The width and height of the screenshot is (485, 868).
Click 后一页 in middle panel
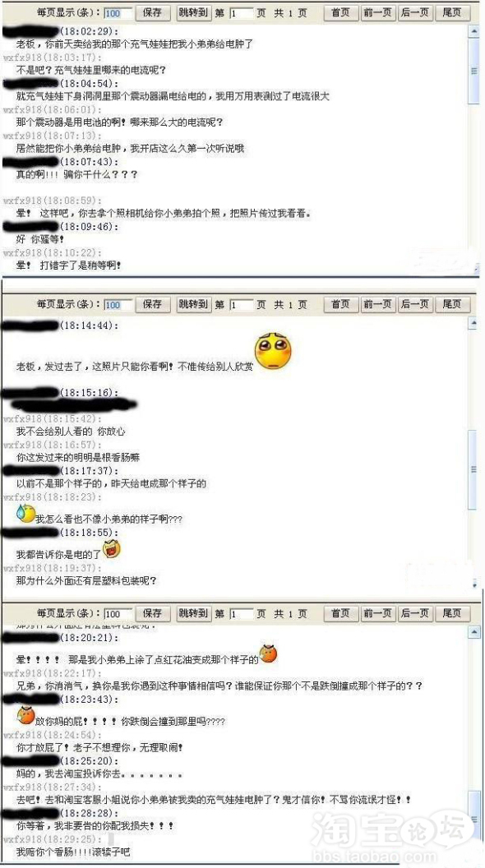pos(415,304)
